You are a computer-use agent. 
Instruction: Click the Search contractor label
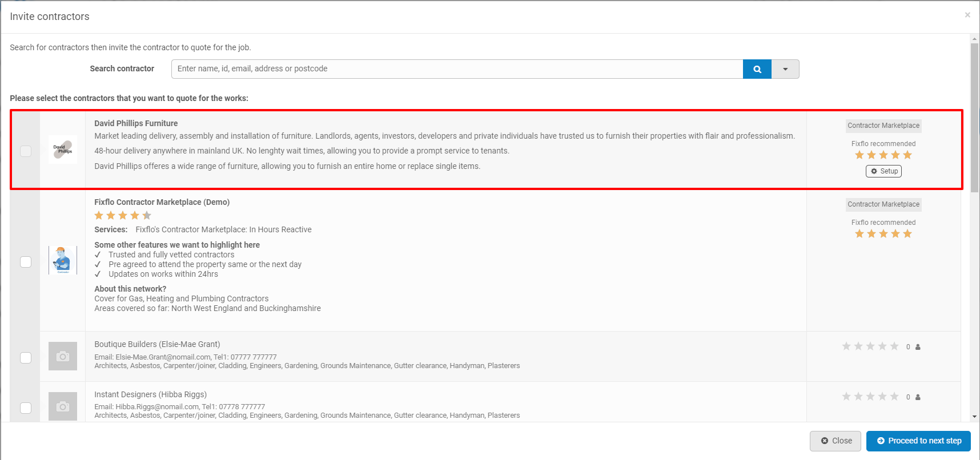point(122,68)
